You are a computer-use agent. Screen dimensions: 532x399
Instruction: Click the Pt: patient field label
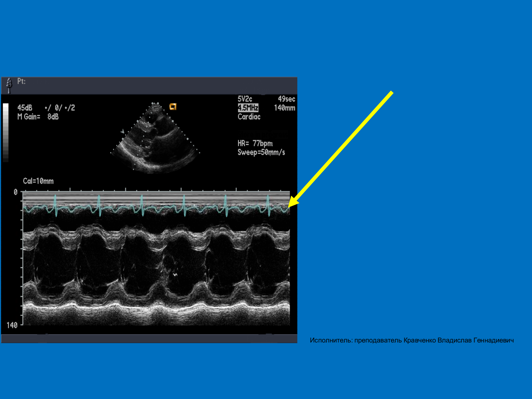(x=21, y=81)
